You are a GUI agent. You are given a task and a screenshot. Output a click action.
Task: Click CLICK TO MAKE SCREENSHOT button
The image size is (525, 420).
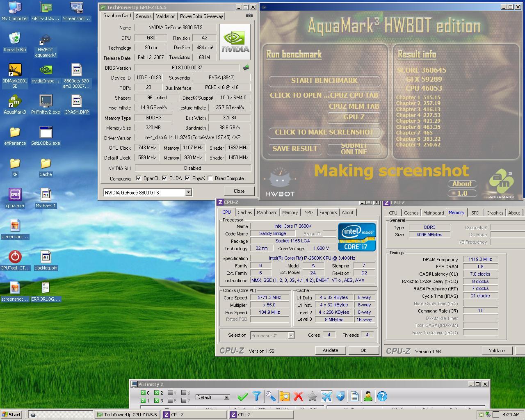click(x=324, y=132)
